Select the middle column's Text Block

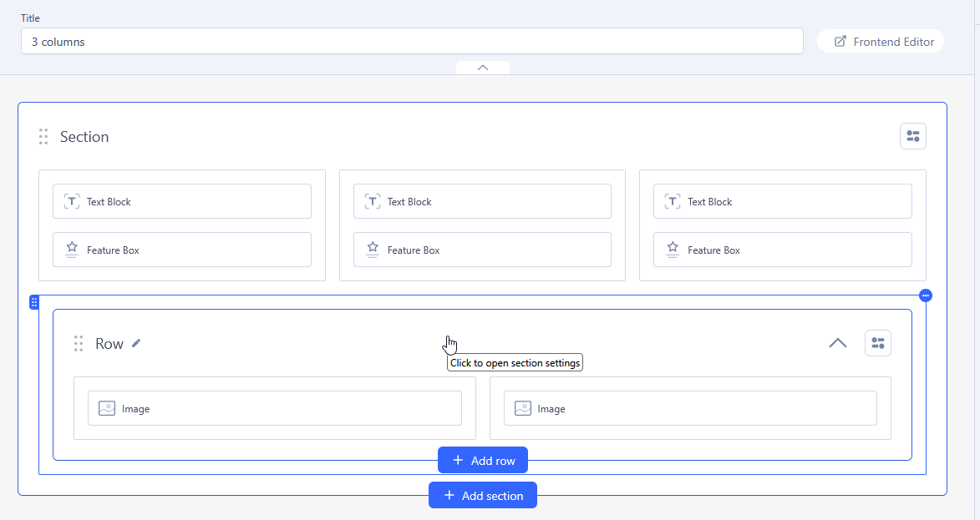pos(482,202)
